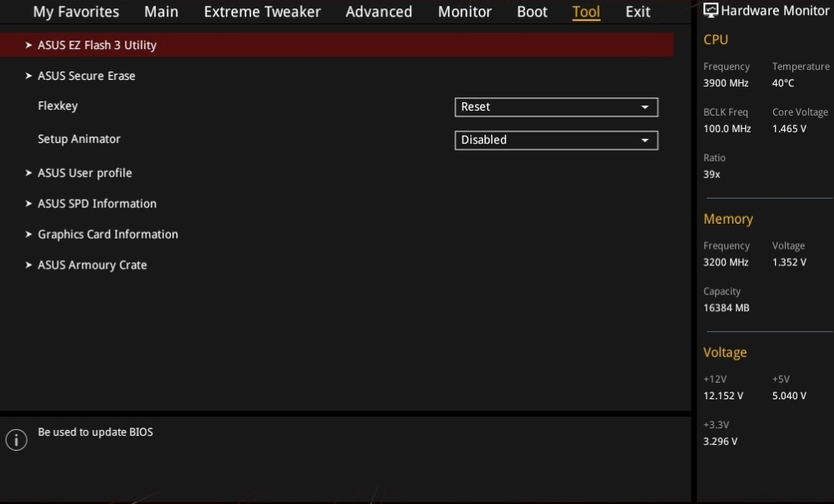Screen dimensions: 834x504
Task: Go to the Boot tab
Action: (532, 12)
